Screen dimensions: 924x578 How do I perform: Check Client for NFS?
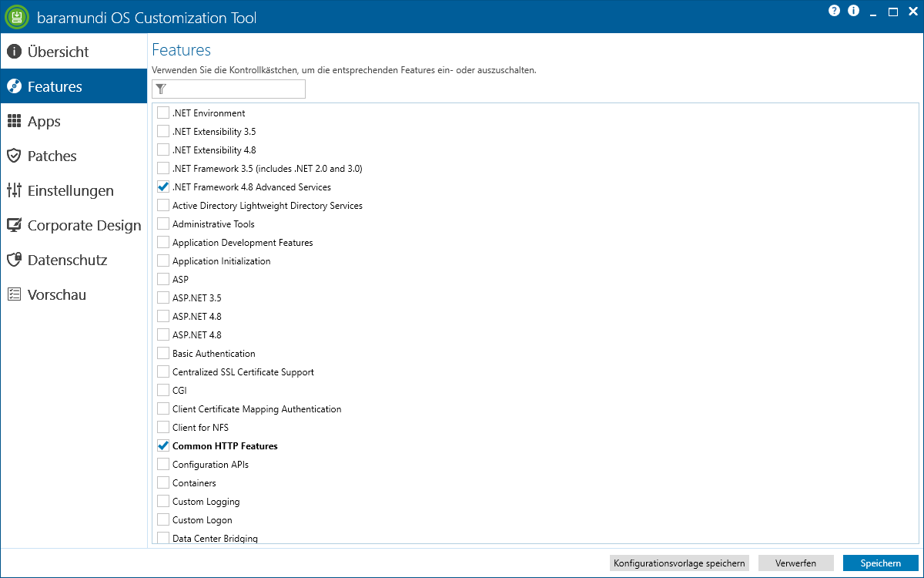[x=163, y=427]
